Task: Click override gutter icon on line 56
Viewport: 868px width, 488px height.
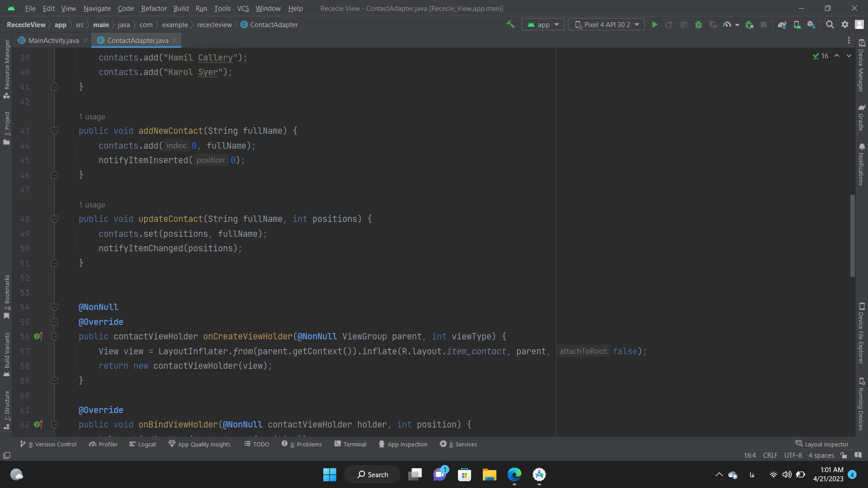Action: click(38, 336)
